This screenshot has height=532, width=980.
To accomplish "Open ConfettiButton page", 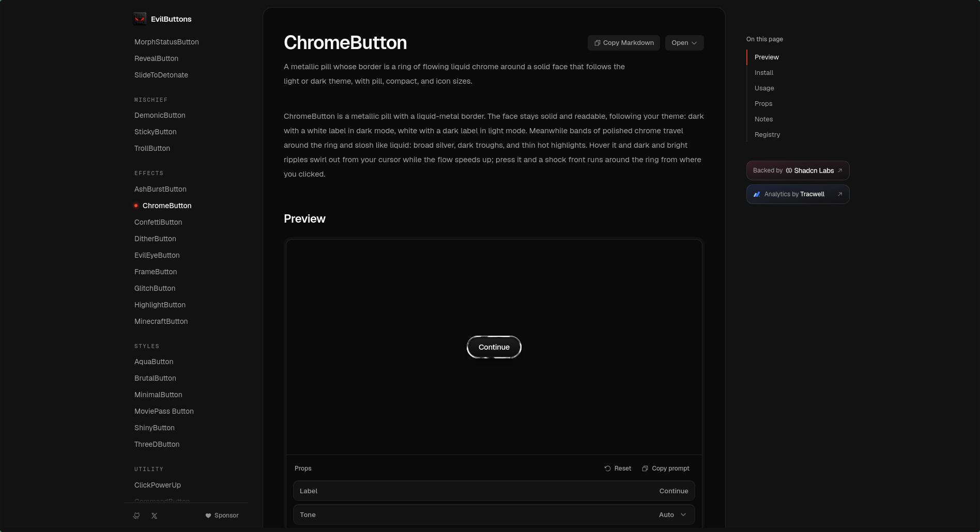I will (158, 222).
